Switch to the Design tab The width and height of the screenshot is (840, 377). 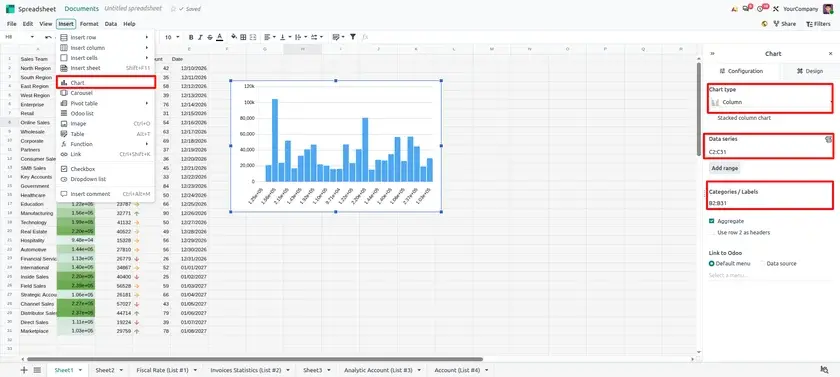(x=809, y=71)
